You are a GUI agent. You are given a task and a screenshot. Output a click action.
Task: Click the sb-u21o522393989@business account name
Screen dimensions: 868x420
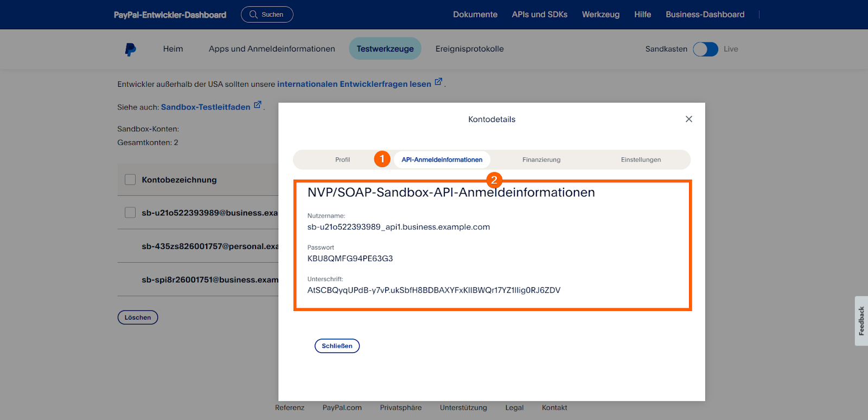point(210,213)
